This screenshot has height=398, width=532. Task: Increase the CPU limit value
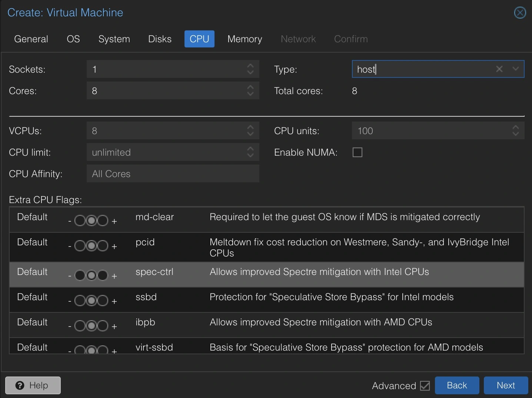coord(250,149)
